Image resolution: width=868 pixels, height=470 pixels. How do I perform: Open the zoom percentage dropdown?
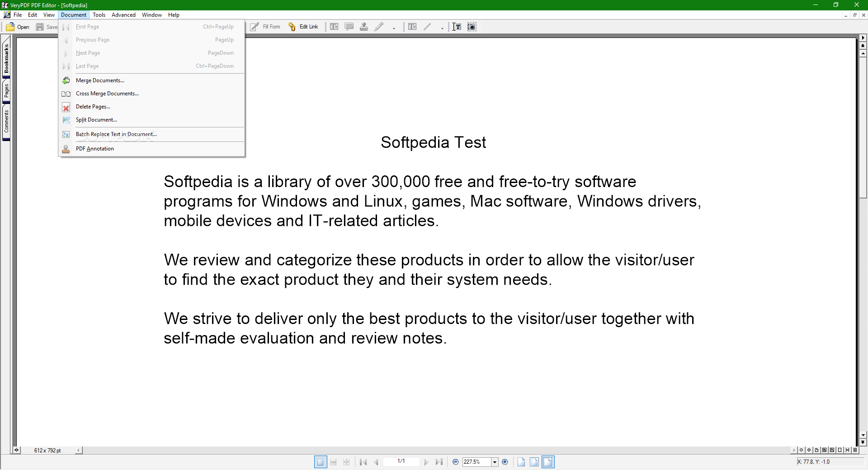495,462
